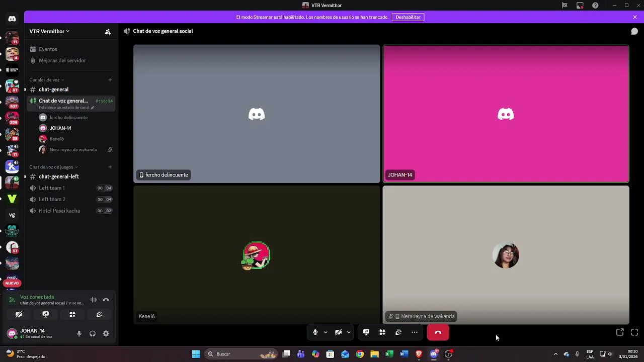This screenshot has width=644, height=362.
Task: Open Windows Start menu
Action: [x=196, y=354]
